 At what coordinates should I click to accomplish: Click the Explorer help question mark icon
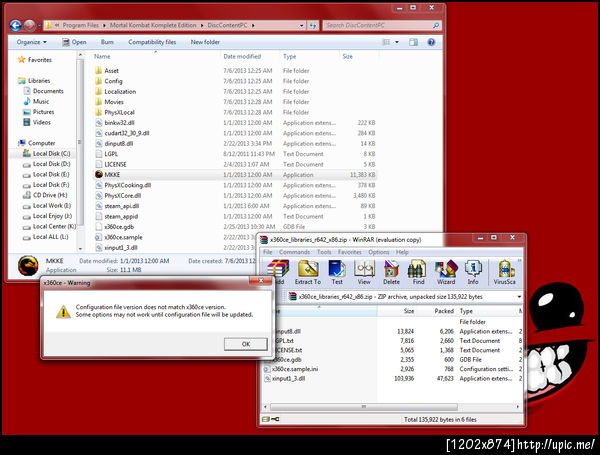tap(431, 42)
